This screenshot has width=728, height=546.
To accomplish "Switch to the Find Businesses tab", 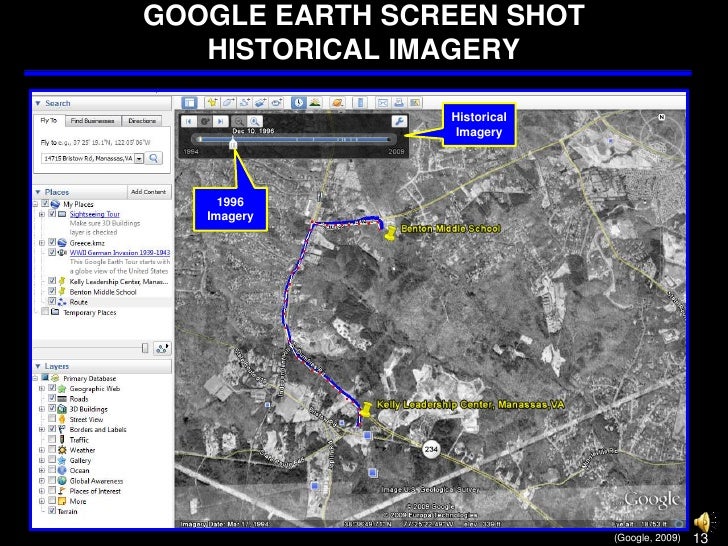I will coord(92,121).
